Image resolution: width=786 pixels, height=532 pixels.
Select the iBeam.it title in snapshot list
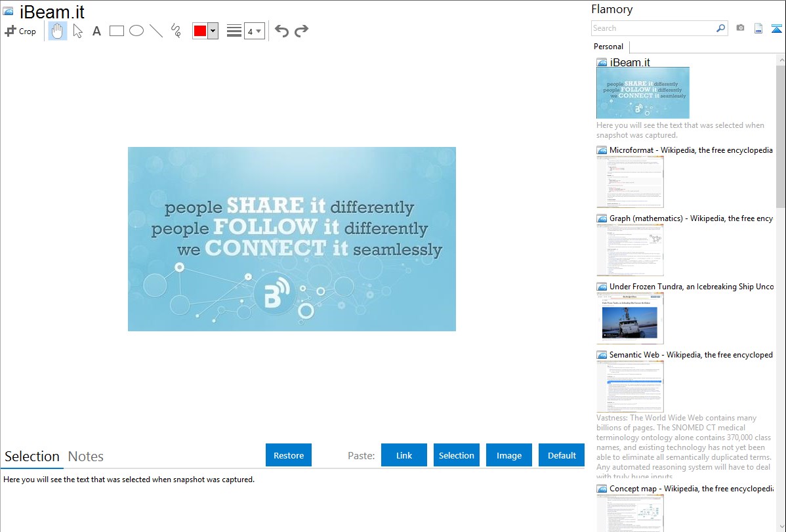click(630, 62)
